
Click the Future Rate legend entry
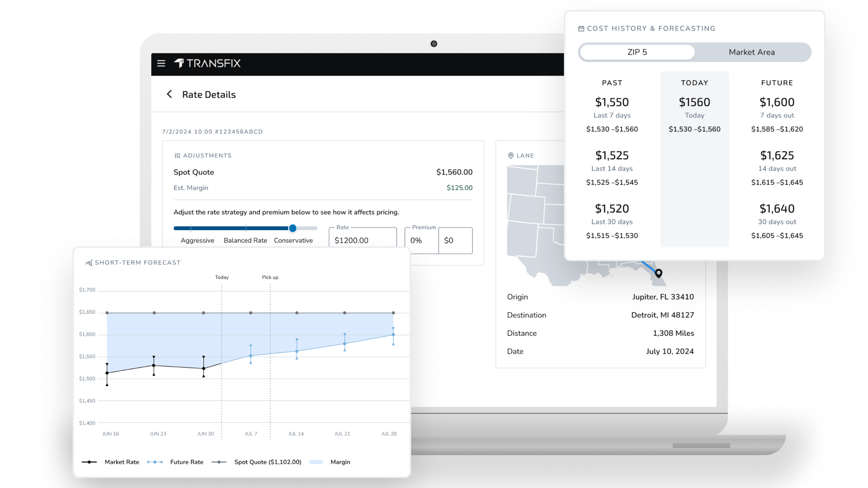coord(186,462)
